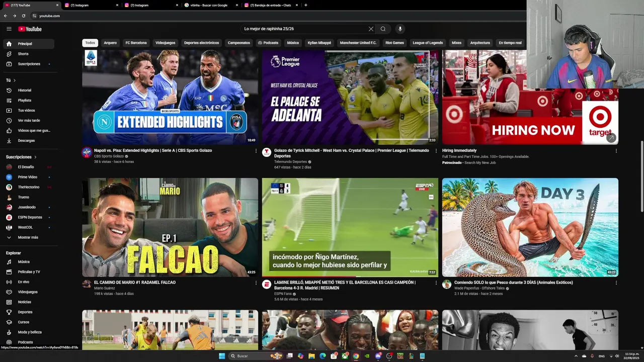The width and height of the screenshot is (644, 362).
Task: Go to Principal in the sidebar
Action: tap(28, 44)
